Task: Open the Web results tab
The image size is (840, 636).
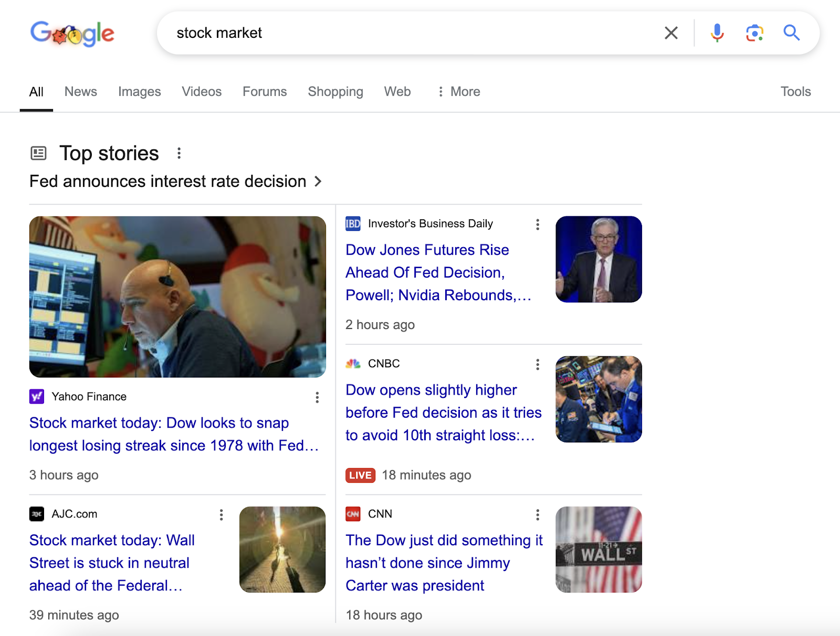Action: [x=397, y=92]
